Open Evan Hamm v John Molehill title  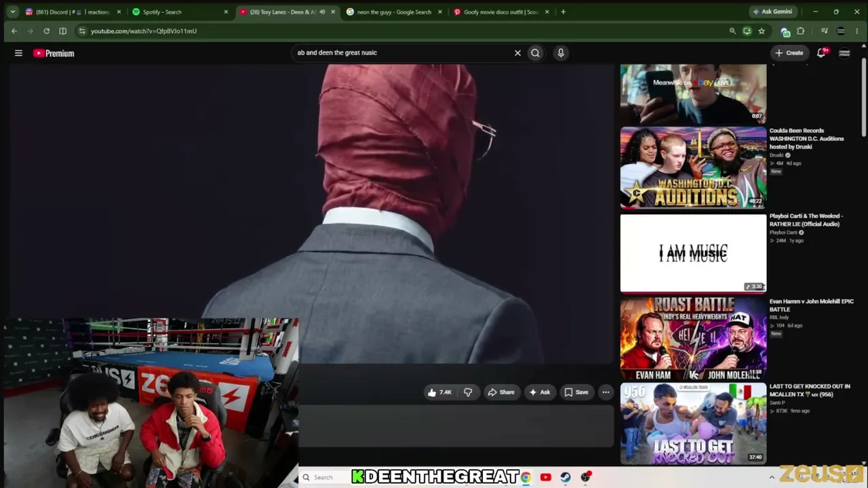(x=811, y=306)
